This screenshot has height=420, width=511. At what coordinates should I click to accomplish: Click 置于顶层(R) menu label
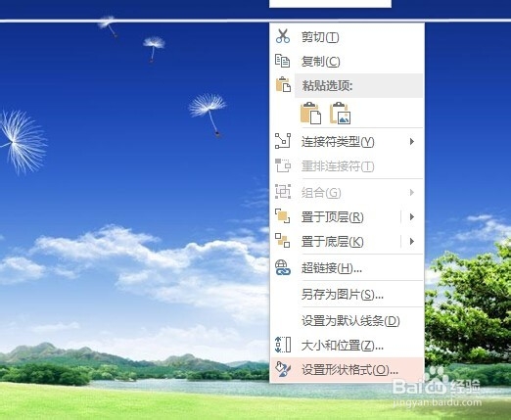click(x=332, y=217)
